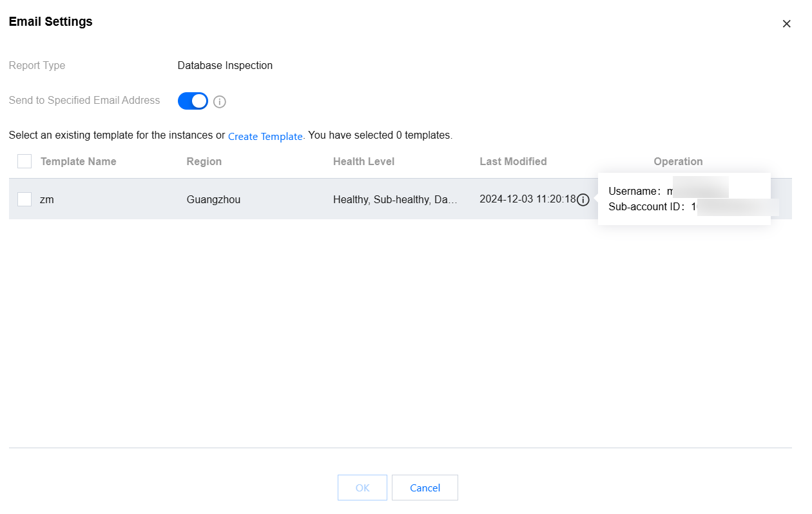
Task: Click the 2024-12-03 11:20:18 timestamp
Action: click(x=527, y=199)
